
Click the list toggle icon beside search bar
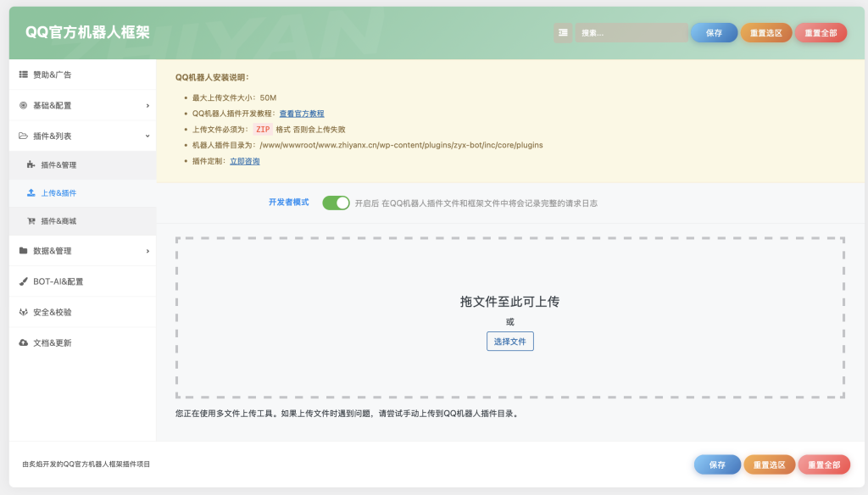563,32
